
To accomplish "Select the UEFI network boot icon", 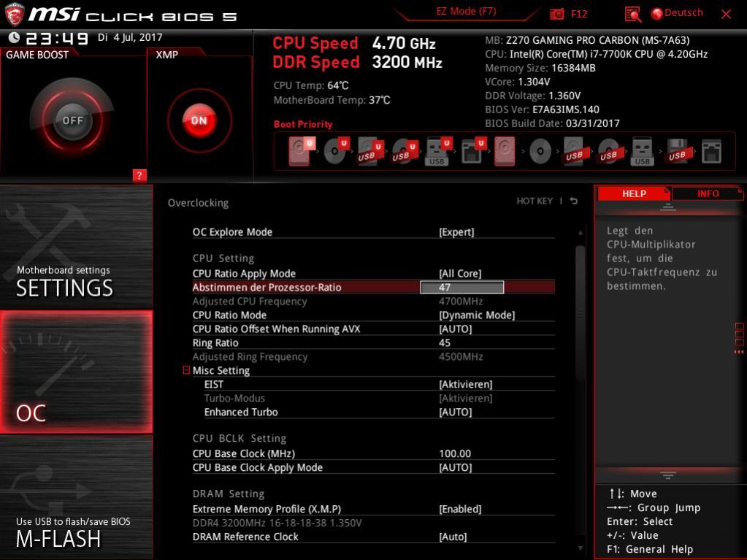I will coord(473,151).
